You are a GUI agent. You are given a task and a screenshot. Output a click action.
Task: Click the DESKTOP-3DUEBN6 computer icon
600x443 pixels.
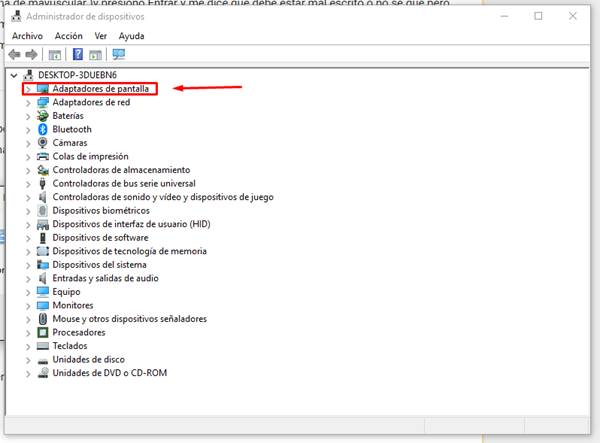click(x=28, y=75)
